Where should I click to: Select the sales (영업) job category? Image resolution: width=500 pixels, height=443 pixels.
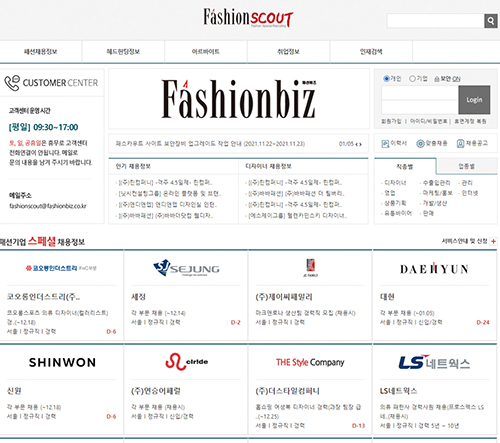coord(390,193)
